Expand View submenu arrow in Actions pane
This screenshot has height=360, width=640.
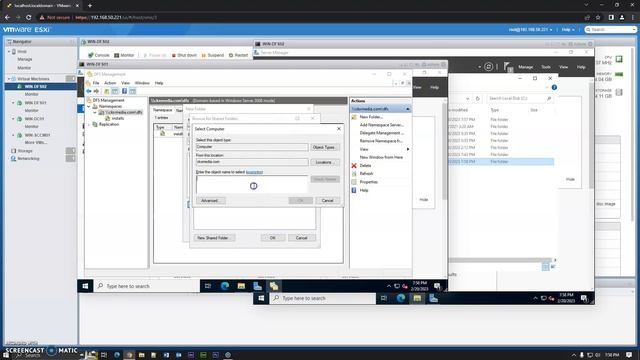pos(408,149)
